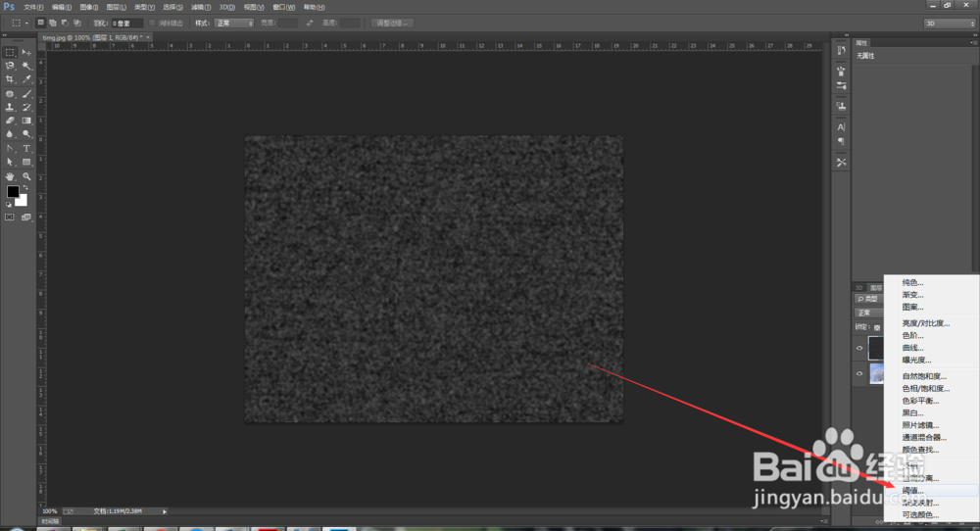980x531 pixels.
Task: Open the 3D workspace switcher dropdown
Action: pyautogui.click(x=950, y=24)
